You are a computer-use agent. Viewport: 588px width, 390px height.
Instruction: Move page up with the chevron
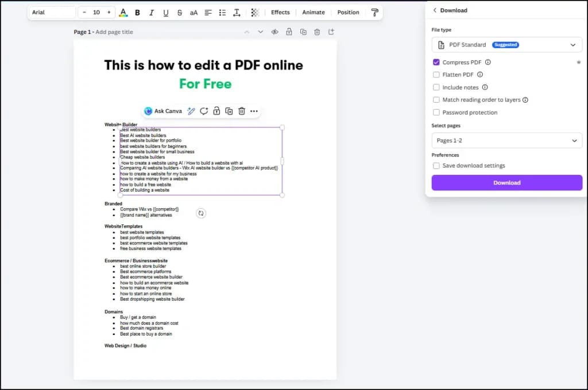pyautogui.click(x=247, y=32)
